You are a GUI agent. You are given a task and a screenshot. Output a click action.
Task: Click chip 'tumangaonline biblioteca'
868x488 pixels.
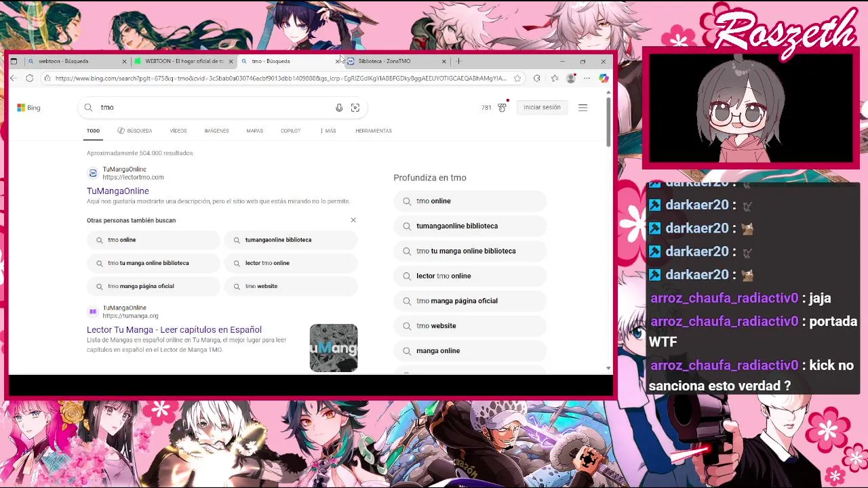(290, 240)
